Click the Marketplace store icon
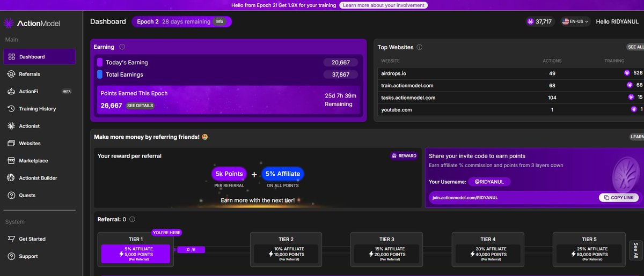This screenshot has height=276, width=644. [11, 161]
